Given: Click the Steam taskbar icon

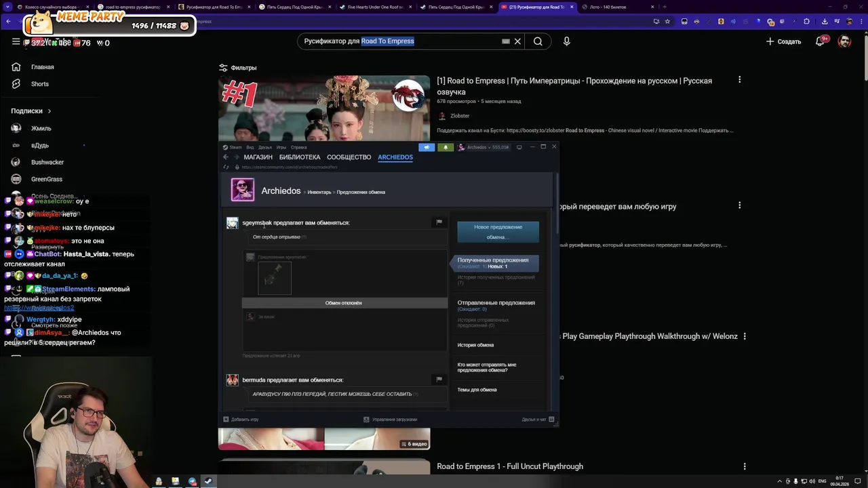Looking at the screenshot, I should [208, 481].
